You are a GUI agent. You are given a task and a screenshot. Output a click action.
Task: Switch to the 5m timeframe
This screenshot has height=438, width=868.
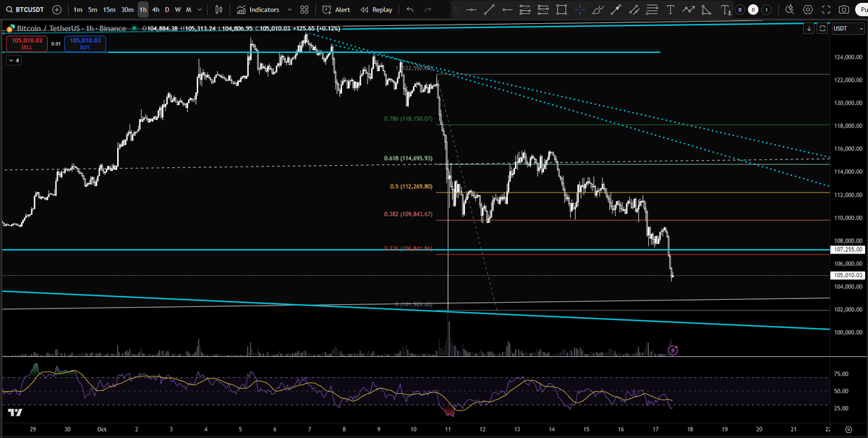[93, 9]
